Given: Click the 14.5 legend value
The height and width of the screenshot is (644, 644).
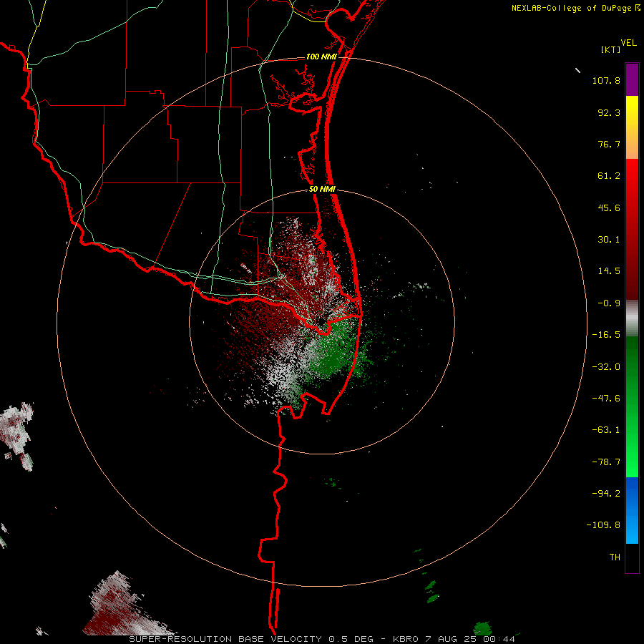Looking at the screenshot, I should [609, 271].
